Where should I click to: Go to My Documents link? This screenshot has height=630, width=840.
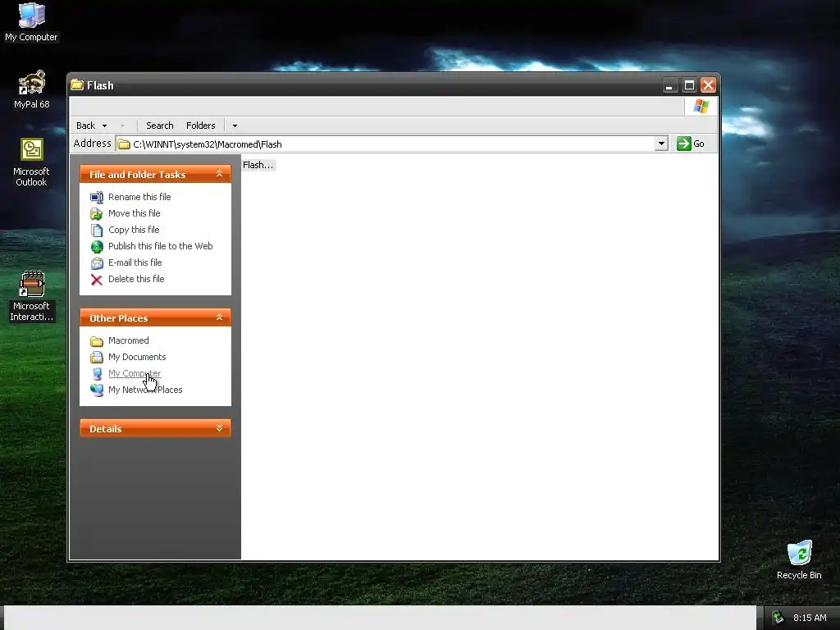[x=137, y=358]
